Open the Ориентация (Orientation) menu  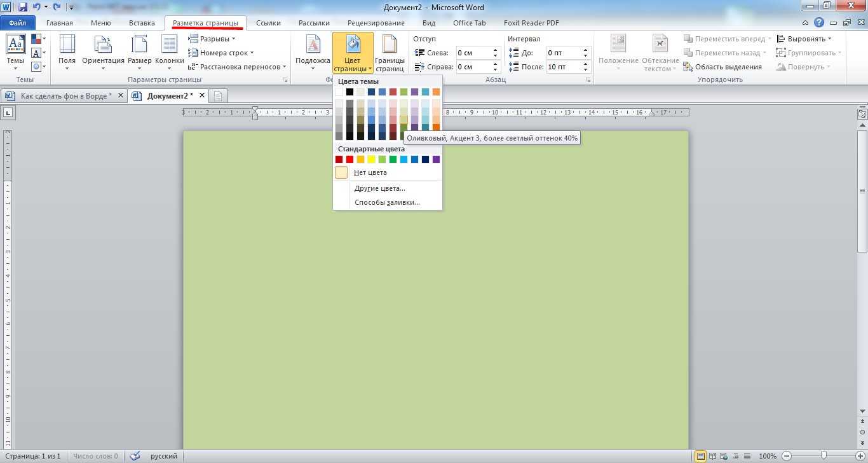click(x=103, y=53)
